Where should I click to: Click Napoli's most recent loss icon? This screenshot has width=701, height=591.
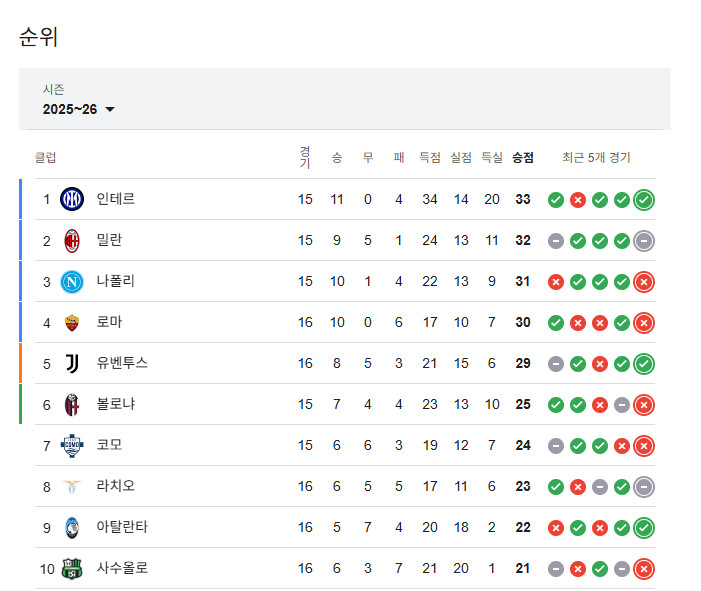[644, 282]
